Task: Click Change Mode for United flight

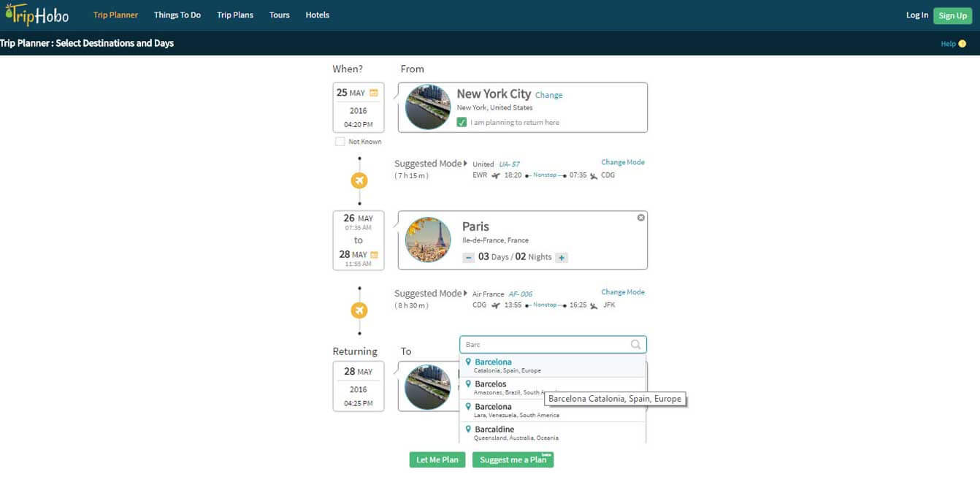Action: coord(623,162)
